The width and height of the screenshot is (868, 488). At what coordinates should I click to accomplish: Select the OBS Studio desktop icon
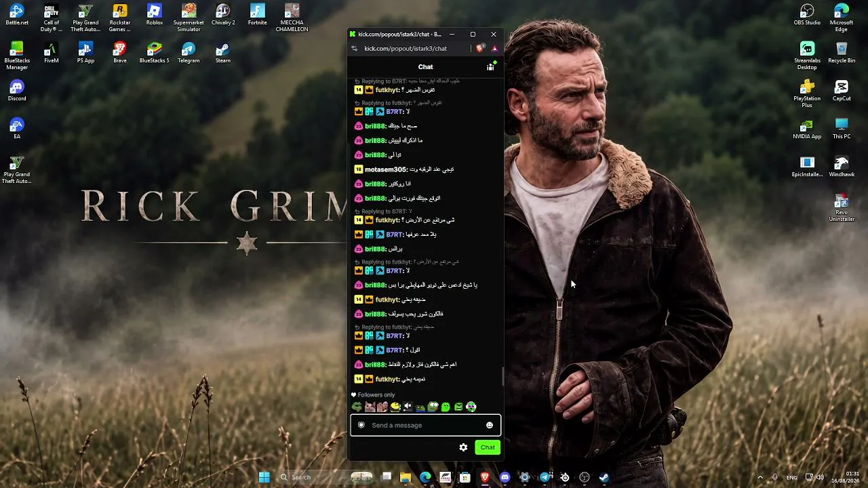click(x=807, y=16)
